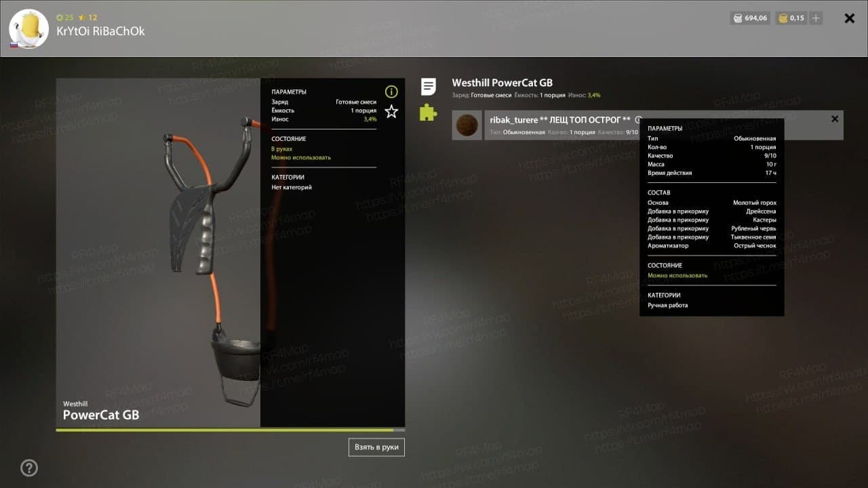Click "В руках" status text
Screen dimensions: 868x488
282,148
